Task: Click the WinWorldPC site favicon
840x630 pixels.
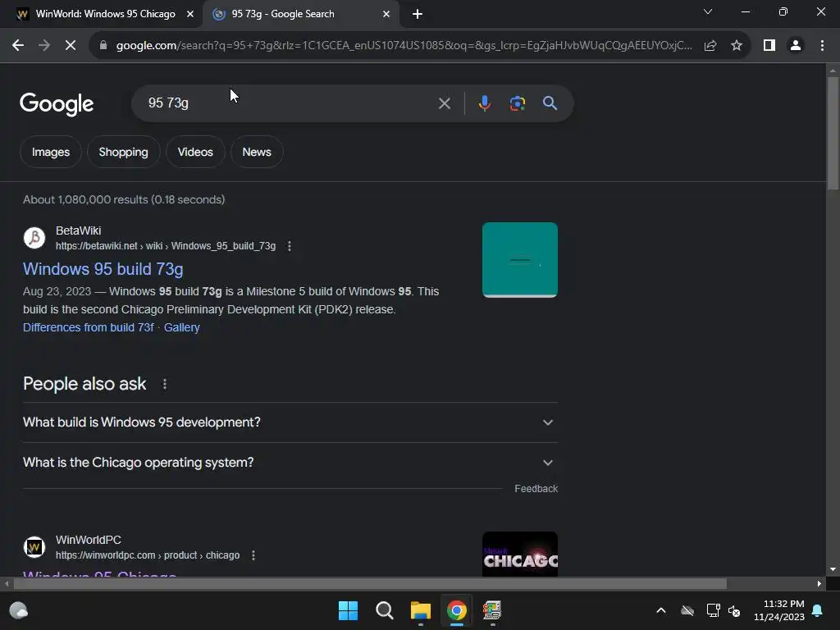Action: (x=34, y=547)
